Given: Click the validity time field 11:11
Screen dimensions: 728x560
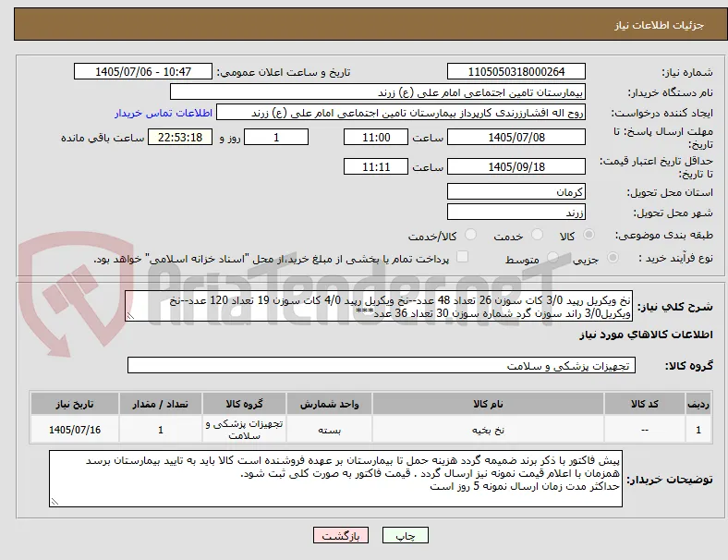Looking at the screenshot, I should pos(376,166).
